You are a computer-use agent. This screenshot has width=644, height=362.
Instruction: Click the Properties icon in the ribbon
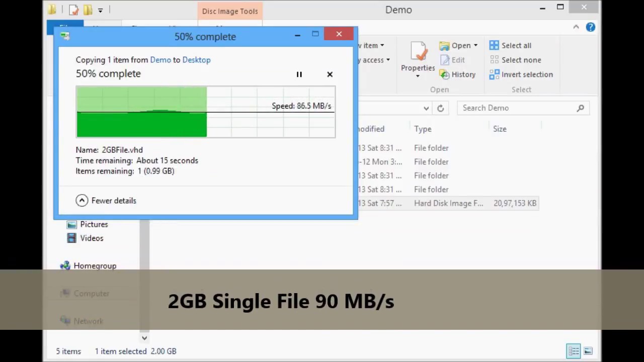[x=418, y=52]
